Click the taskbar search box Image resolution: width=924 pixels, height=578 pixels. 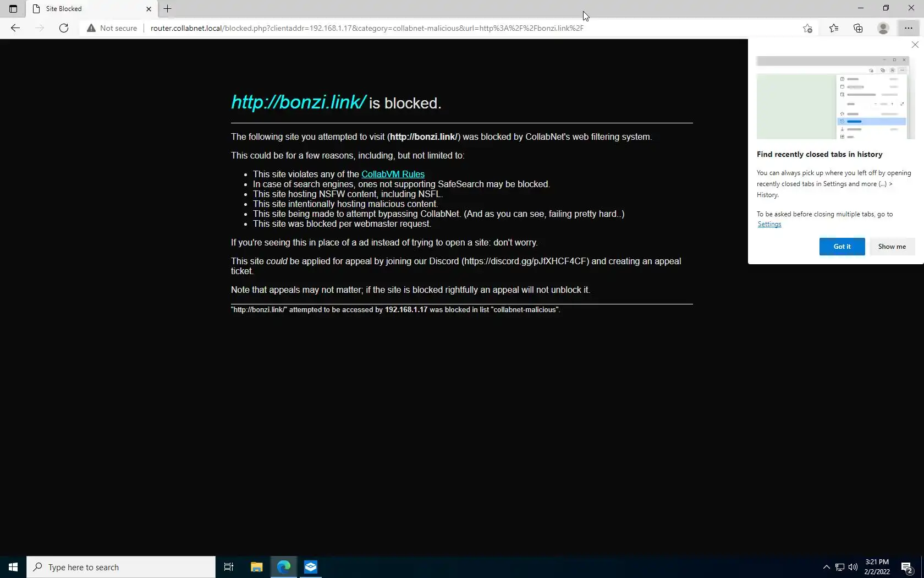(121, 567)
